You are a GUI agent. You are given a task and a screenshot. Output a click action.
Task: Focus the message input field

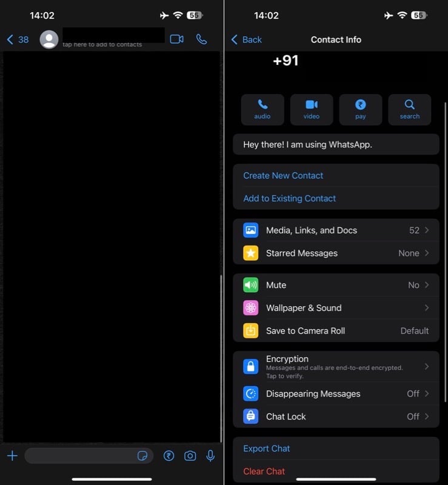point(89,456)
